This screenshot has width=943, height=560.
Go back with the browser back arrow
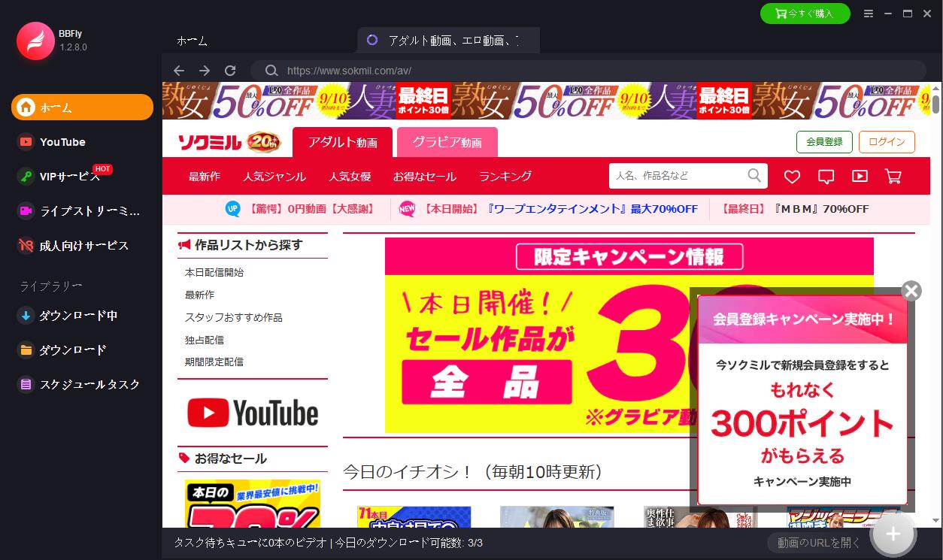(x=178, y=71)
